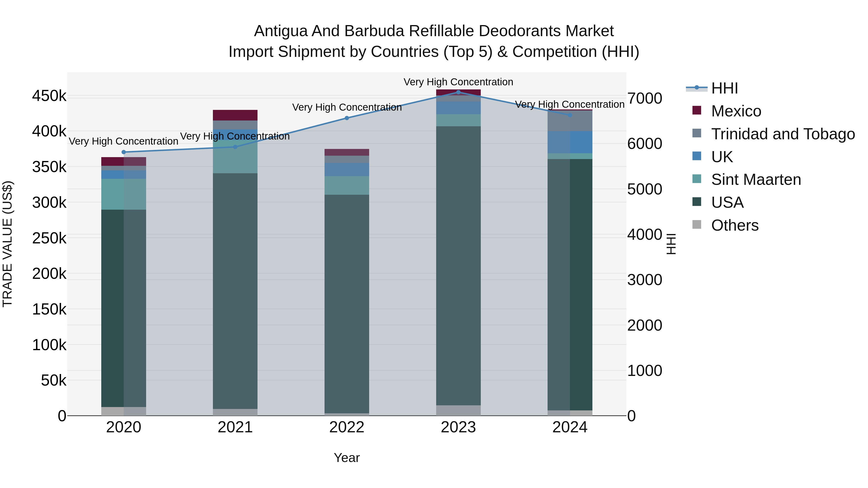Click the 450k left-axis tick label
The height and width of the screenshot is (488, 868).
coord(49,96)
